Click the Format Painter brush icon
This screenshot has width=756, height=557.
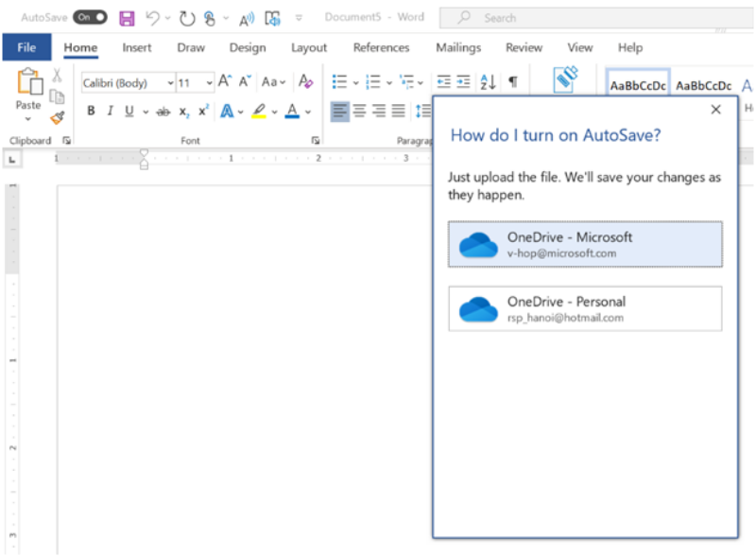(57, 117)
